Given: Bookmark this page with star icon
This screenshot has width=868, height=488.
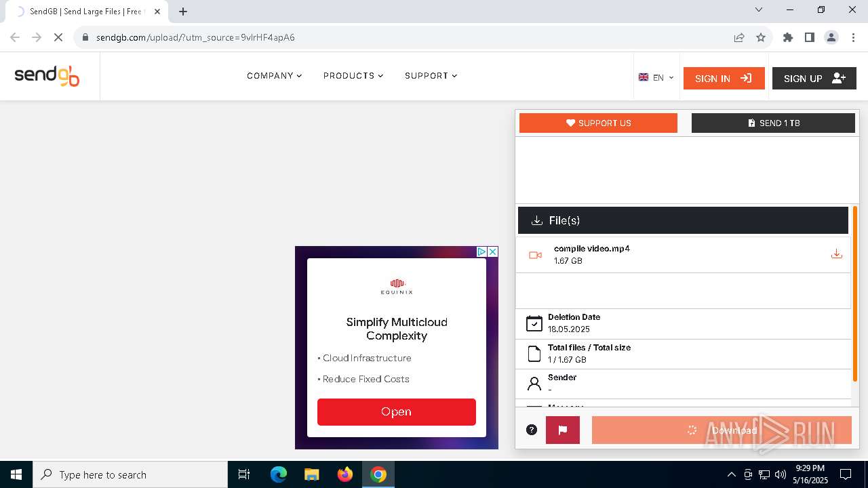Looking at the screenshot, I should pyautogui.click(x=761, y=37).
